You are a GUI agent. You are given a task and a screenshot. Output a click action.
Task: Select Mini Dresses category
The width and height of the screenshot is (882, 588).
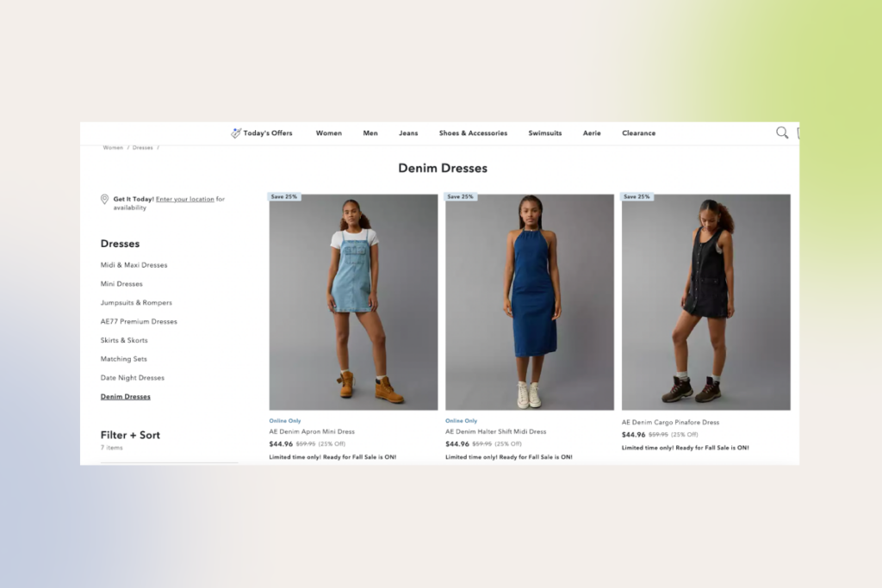[121, 284]
